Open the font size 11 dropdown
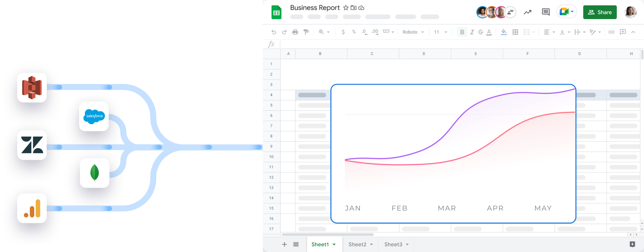The width and height of the screenshot is (644, 252). point(440,32)
